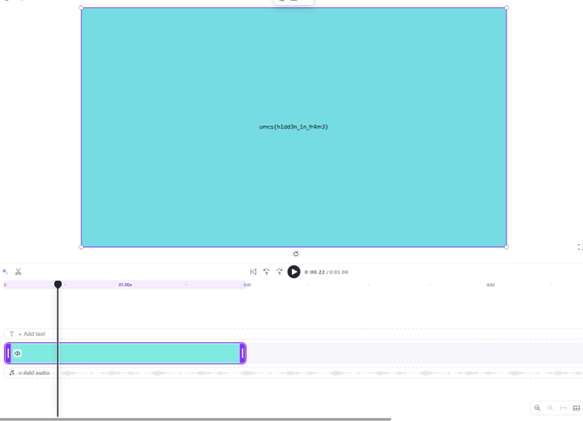Click the skip forward a few seconds icon
This screenshot has width=583, height=421.
[x=279, y=272]
